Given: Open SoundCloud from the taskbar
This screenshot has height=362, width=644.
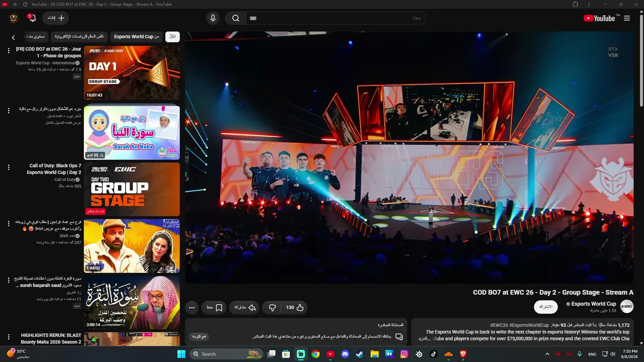Looking at the screenshot, I should (448, 354).
